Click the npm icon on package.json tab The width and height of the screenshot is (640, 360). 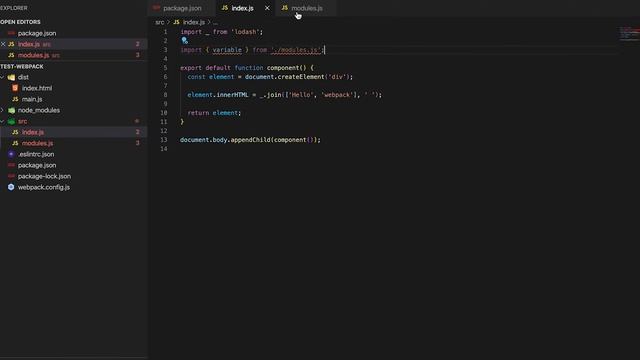point(156,8)
